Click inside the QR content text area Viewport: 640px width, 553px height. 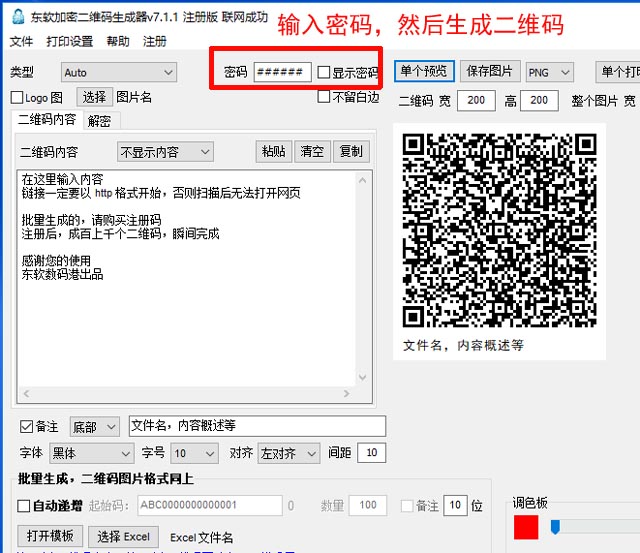(x=187, y=278)
